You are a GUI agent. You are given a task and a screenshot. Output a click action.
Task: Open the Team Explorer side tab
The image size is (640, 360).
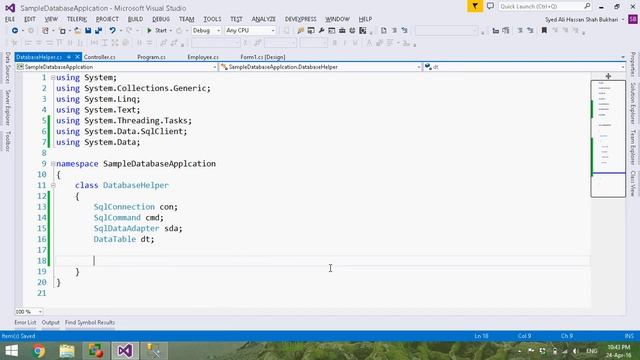coord(633,147)
